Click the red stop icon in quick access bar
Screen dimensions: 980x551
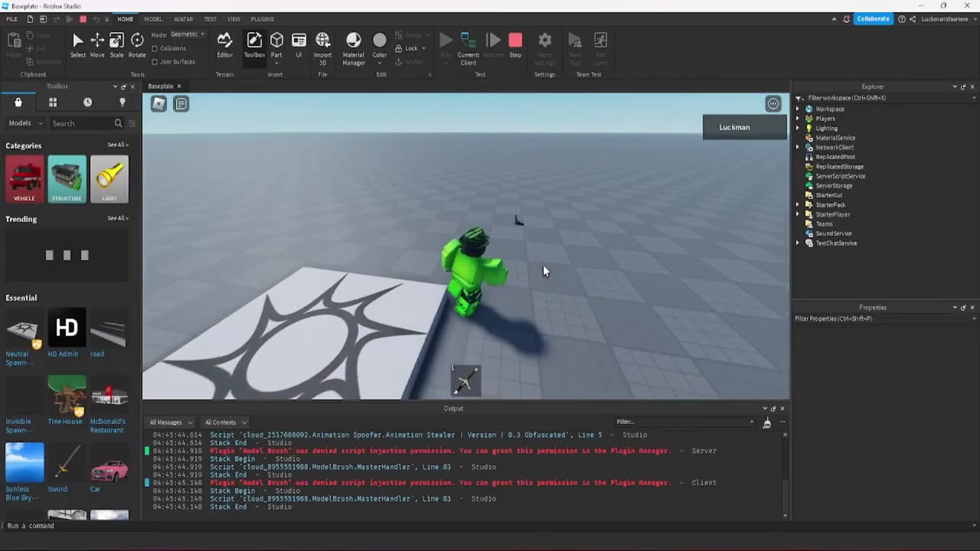[x=83, y=19]
